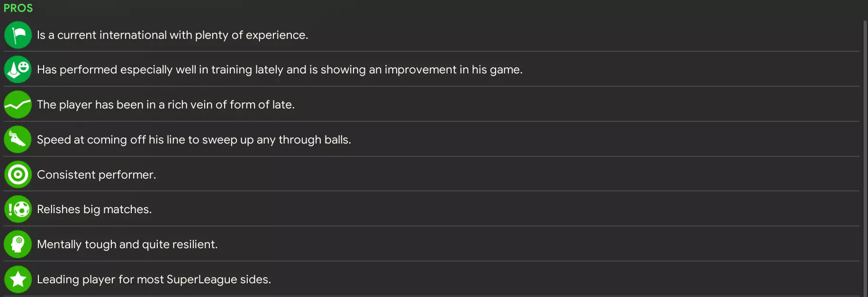The image size is (868, 297).
Task: Click the target icon for consistency
Action: 18,175
